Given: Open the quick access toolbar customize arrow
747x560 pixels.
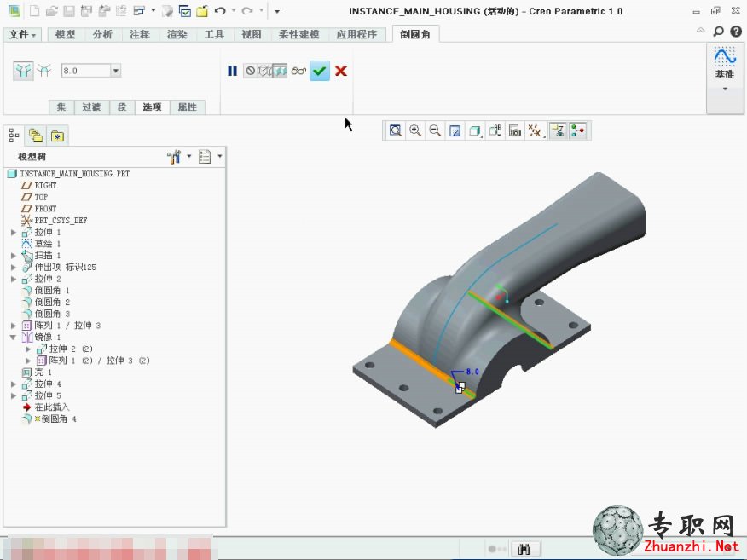Looking at the screenshot, I should coord(277,10).
